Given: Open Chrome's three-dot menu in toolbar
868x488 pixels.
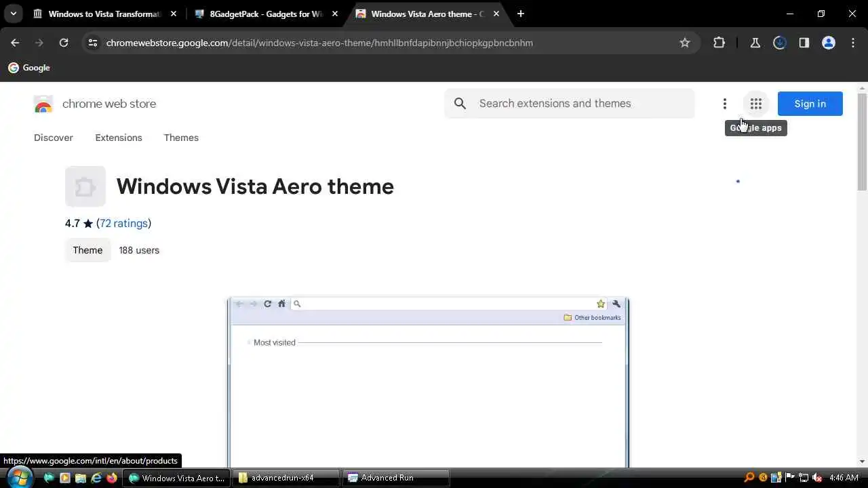Looking at the screenshot, I should pyautogui.click(x=853, y=43).
